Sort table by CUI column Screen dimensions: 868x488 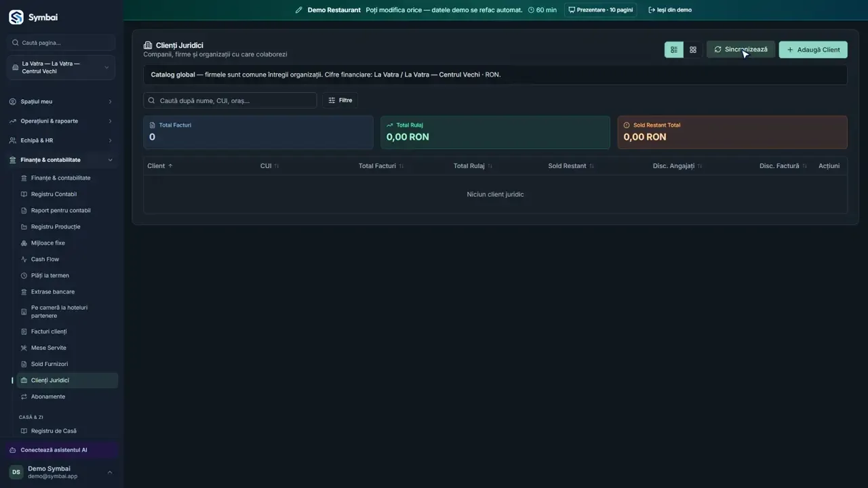point(270,166)
